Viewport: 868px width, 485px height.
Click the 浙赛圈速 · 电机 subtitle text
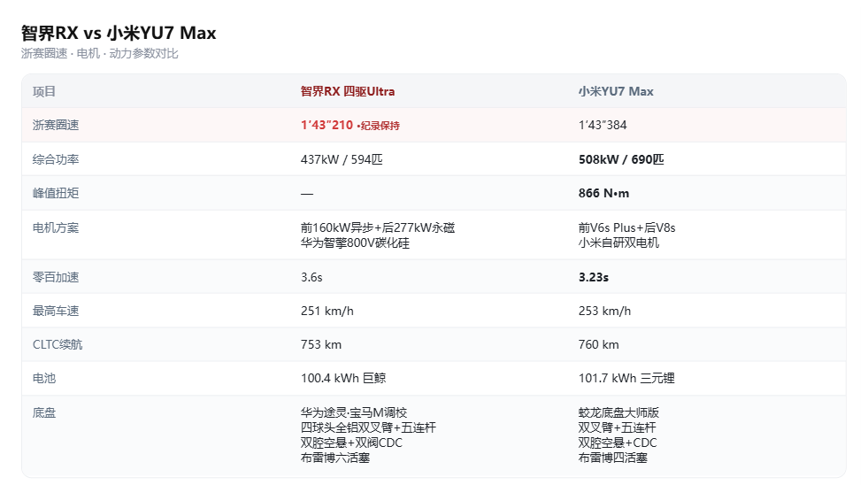point(61,54)
